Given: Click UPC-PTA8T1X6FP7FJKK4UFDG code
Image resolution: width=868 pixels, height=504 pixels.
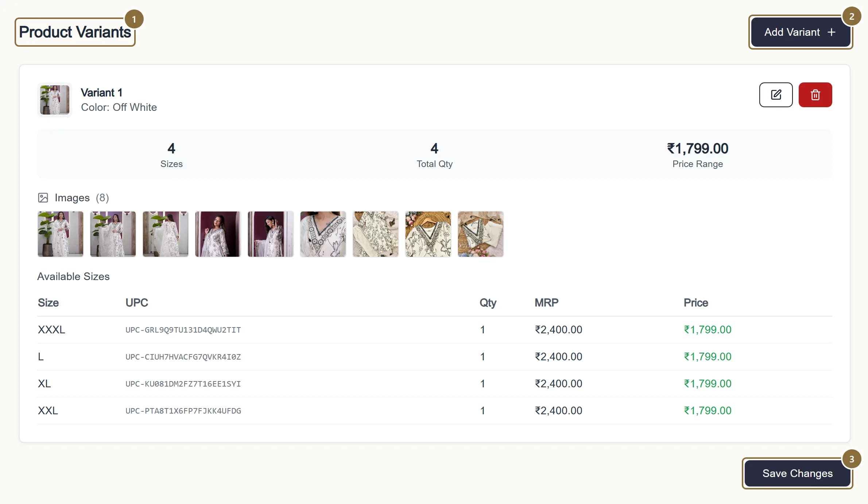Looking at the screenshot, I should (x=183, y=411).
